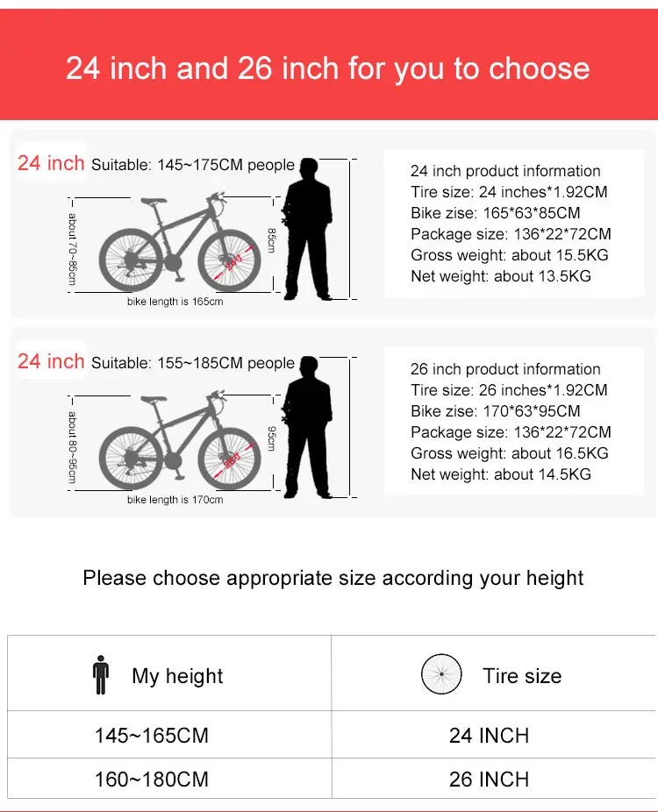Click the second red 24 inch label above 170cm bike
658x812 pixels.
[51, 361]
